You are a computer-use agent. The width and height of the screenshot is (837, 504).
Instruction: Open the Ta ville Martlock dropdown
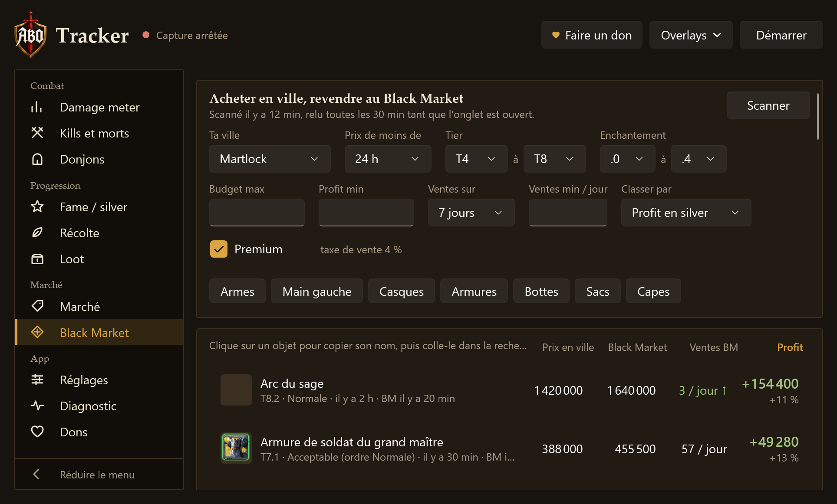(270, 159)
